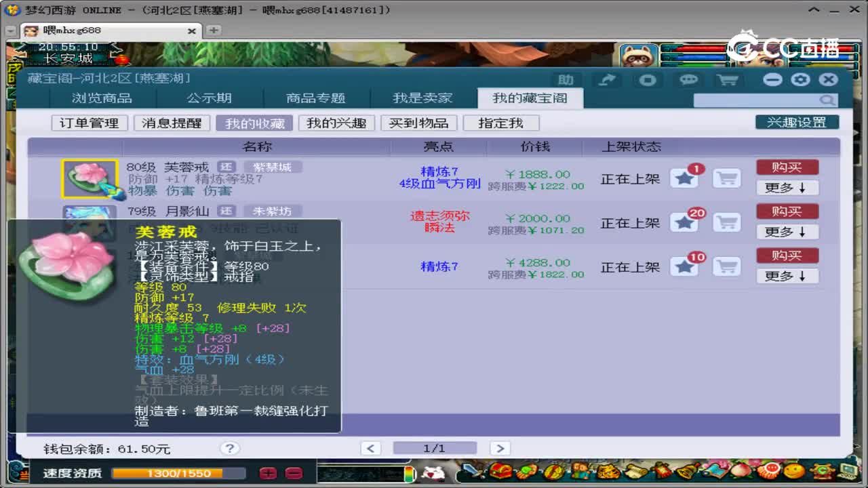Viewport: 868px width, 488px height.
Task: Switch to 我是卖家 tab
Action: (422, 98)
